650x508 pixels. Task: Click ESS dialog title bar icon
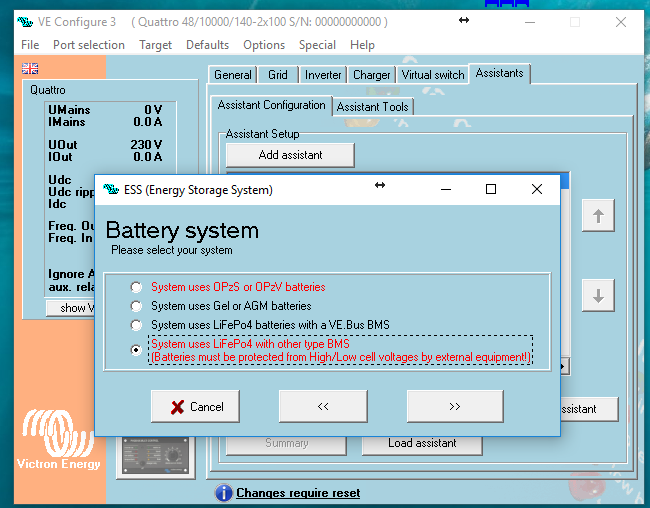coord(111,190)
